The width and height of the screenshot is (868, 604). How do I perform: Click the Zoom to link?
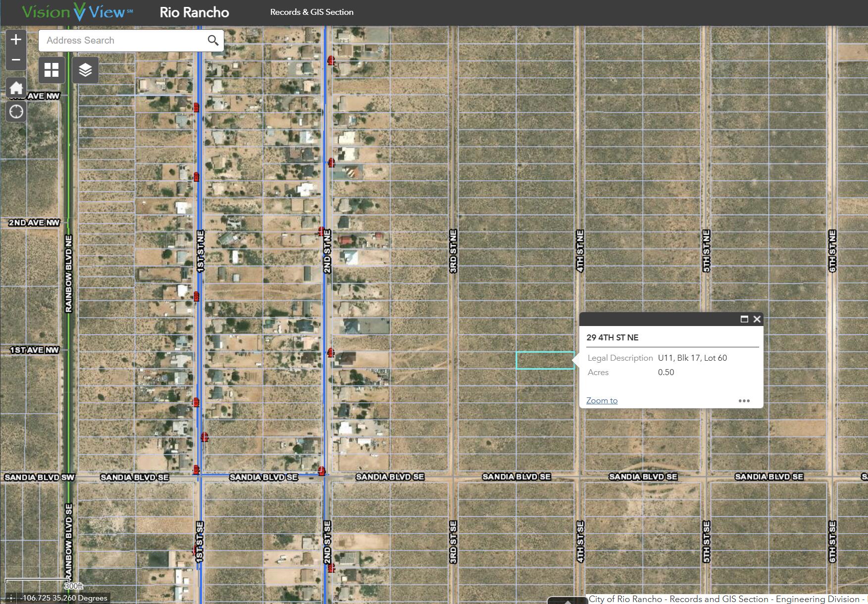point(602,400)
